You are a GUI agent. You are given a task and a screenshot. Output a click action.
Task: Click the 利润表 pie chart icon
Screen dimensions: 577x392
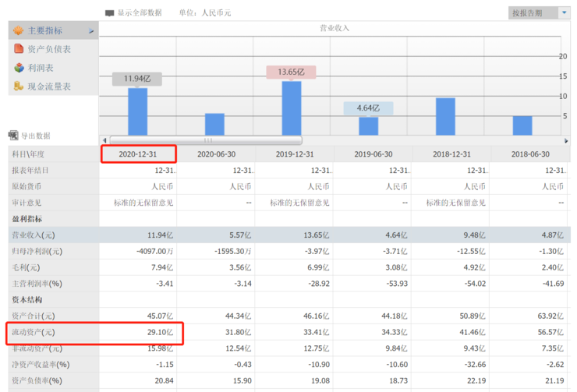click(19, 68)
